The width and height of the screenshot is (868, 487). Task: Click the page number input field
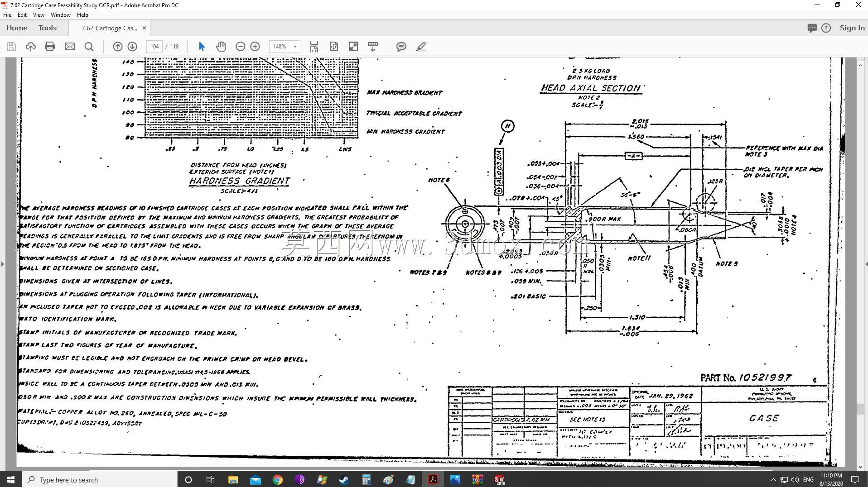pyautogui.click(x=154, y=47)
